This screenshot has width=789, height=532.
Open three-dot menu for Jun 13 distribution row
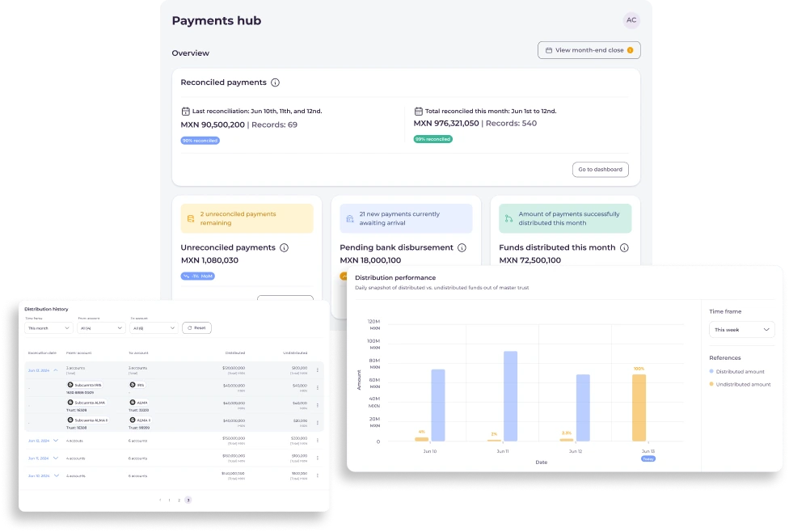317,370
